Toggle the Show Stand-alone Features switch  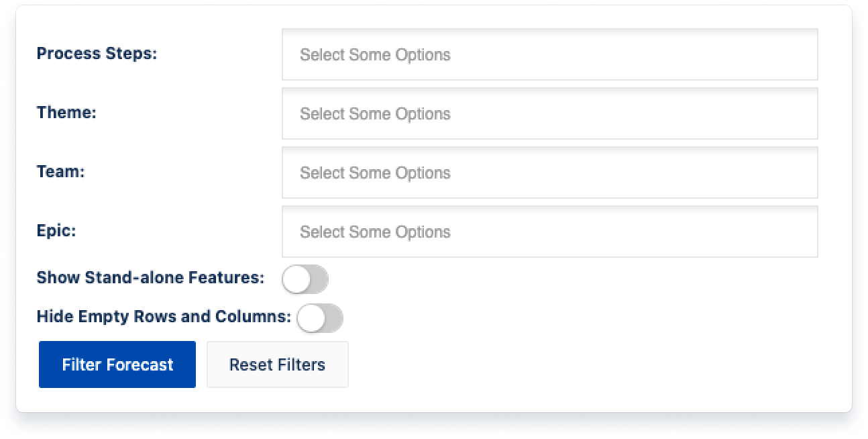(305, 279)
